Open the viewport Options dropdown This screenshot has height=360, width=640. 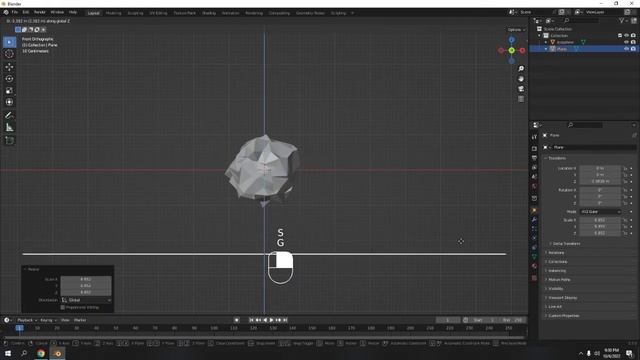(x=516, y=30)
